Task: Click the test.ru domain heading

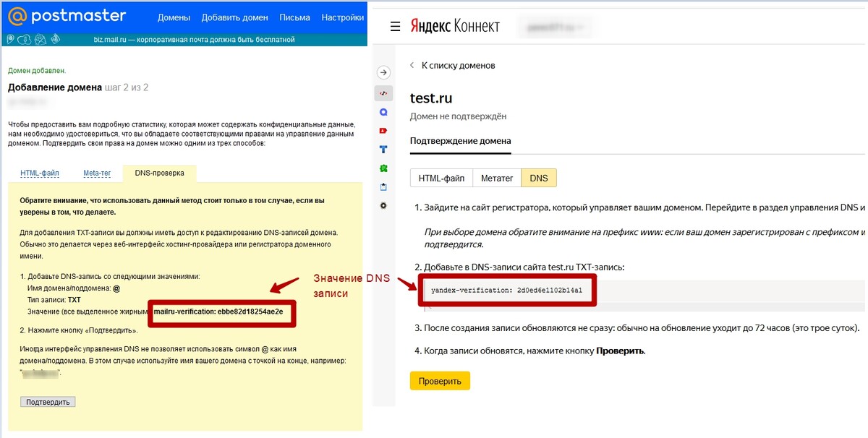Action: [431, 98]
